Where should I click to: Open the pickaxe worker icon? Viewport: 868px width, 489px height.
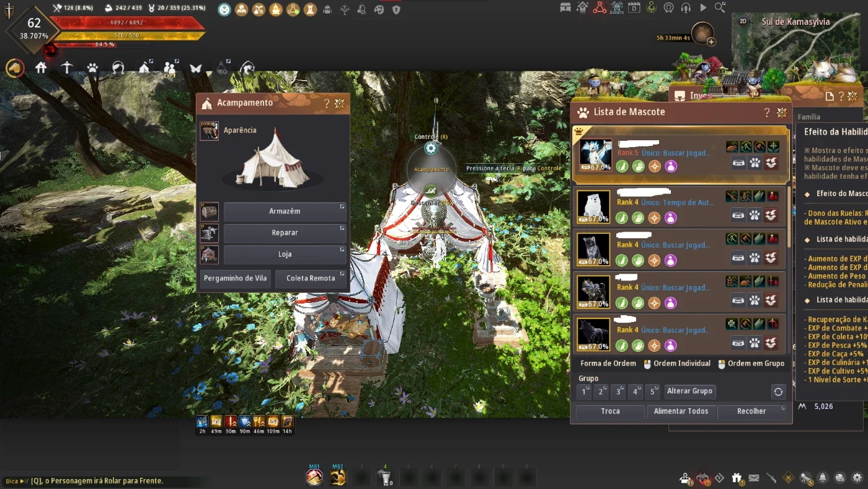(67, 68)
